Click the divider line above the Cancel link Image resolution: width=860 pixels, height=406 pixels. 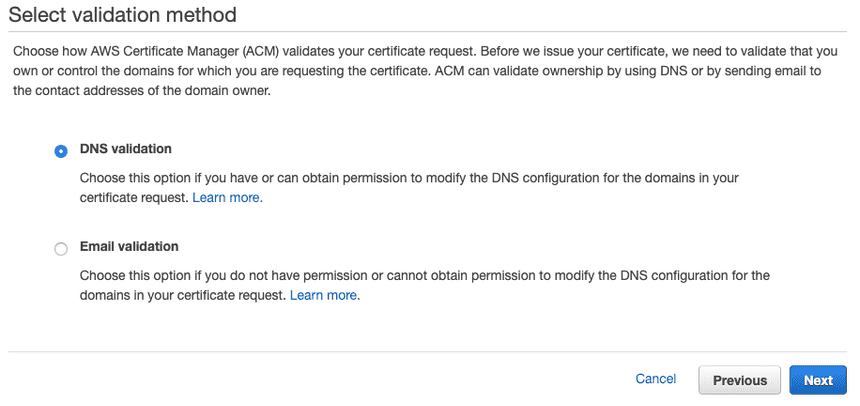tap(427, 351)
